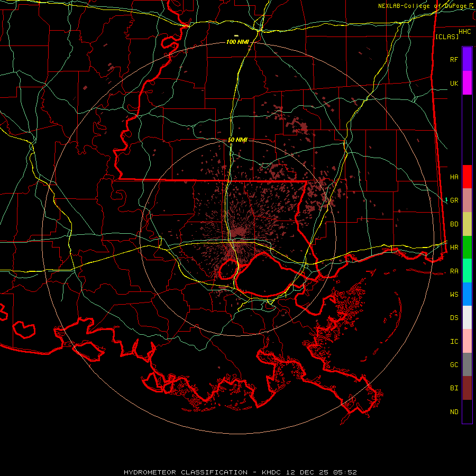Click the HA red legend swatch

pos(467,177)
